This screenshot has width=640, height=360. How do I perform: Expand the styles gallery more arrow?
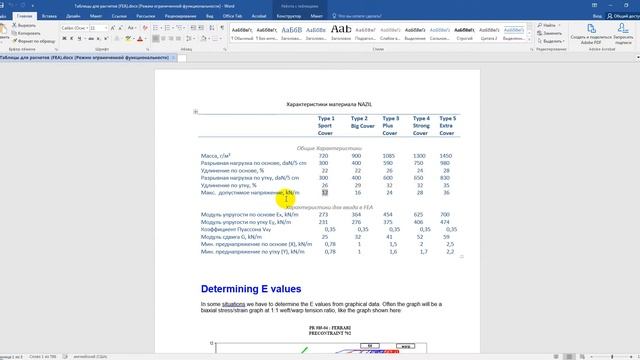529,40
